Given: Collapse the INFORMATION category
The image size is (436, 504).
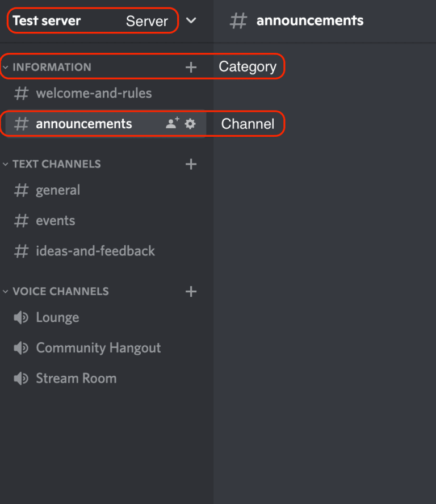Looking at the screenshot, I should 6,66.
